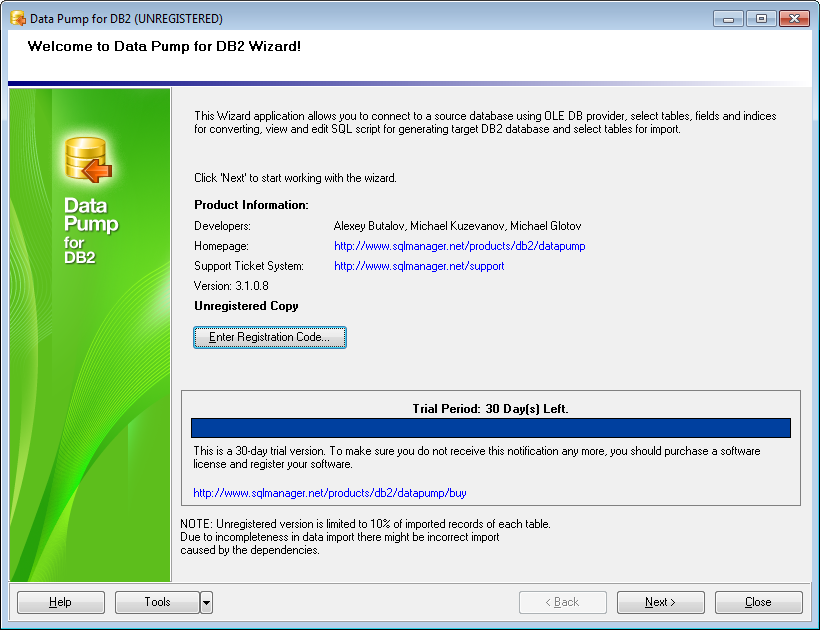
Task: Open the datapump buy link
Action: pos(330,492)
